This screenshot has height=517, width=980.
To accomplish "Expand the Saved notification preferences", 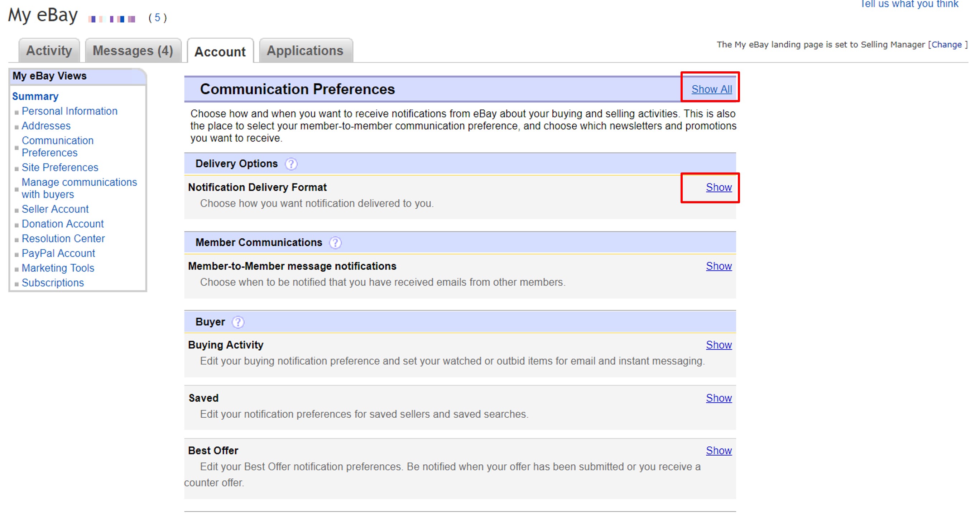I will click(719, 398).
